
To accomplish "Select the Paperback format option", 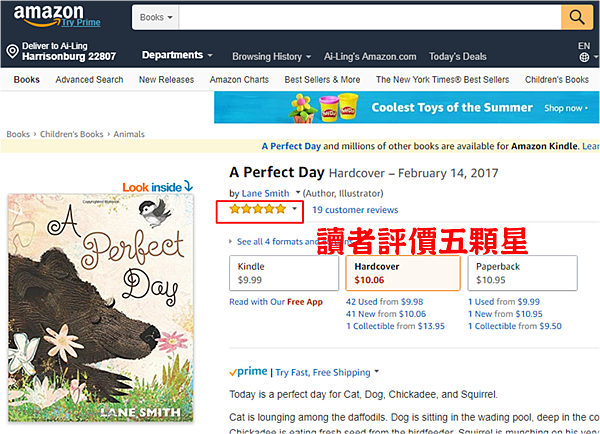I will coord(522,273).
